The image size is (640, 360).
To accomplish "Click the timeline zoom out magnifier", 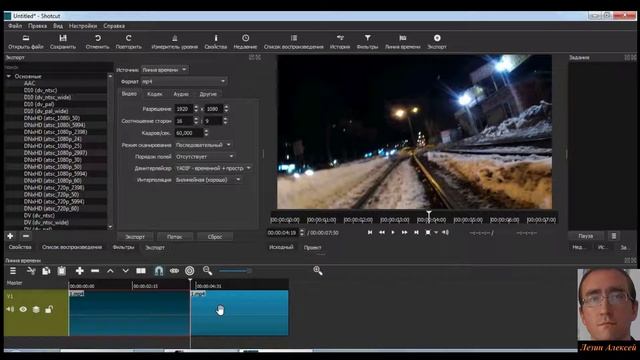I will pyautogui.click(x=207, y=271).
